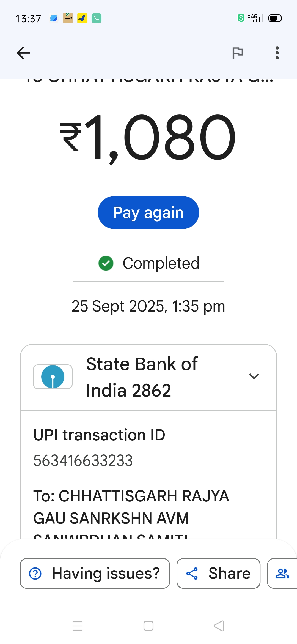Tap the Android home navigation button
This screenshot has width=297, height=644.
(148, 626)
